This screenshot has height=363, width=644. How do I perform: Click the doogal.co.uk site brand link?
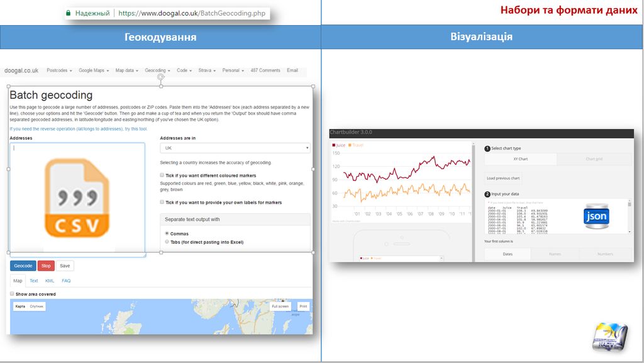(21, 70)
